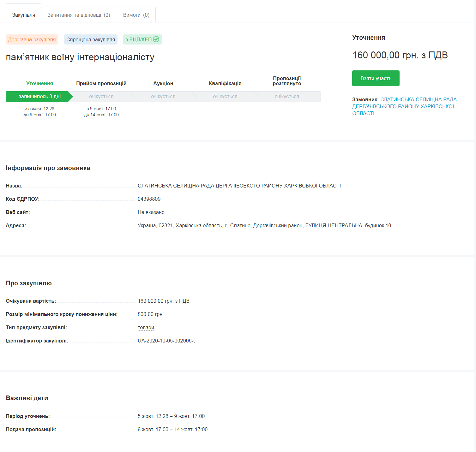The width and height of the screenshot is (476, 452).
Task: Click the green checkmark icon in ЕЦП/КЕП badge
Action: pyautogui.click(x=156, y=39)
